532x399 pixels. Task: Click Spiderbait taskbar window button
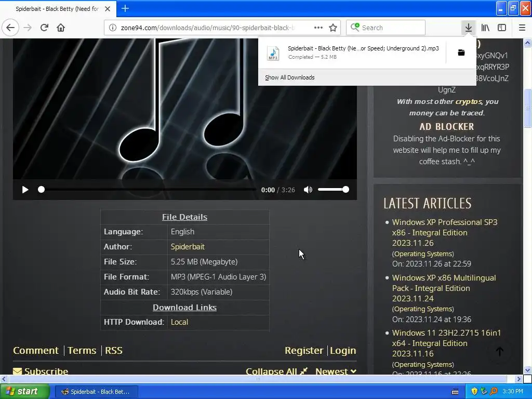(x=96, y=392)
